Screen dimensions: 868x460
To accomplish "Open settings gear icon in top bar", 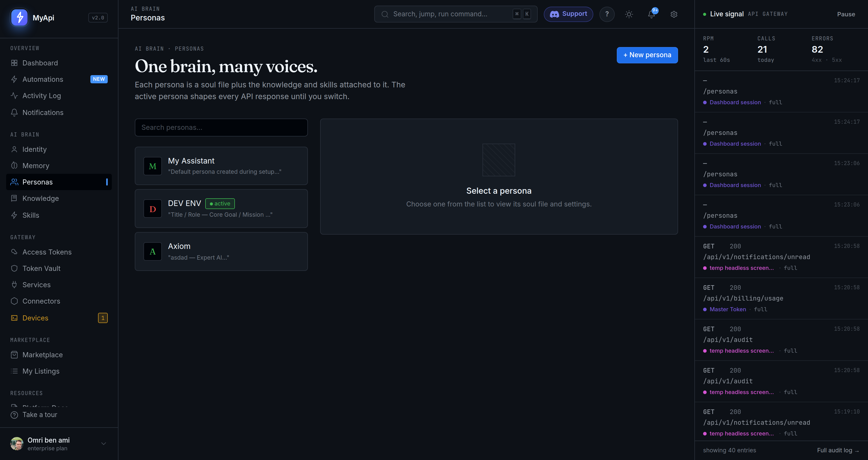I will pyautogui.click(x=673, y=14).
